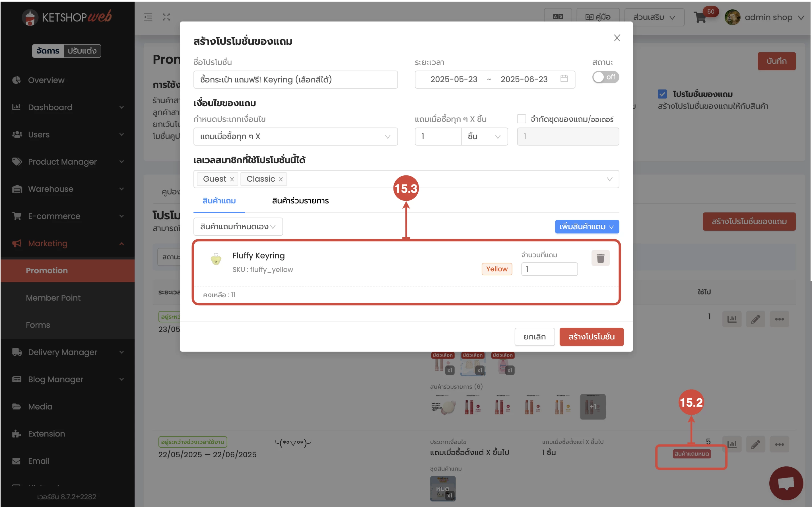Viewport: 812px width, 508px height.
Task: Switch to the สินค้าร่วมรายการ tab
Action: [300, 200]
